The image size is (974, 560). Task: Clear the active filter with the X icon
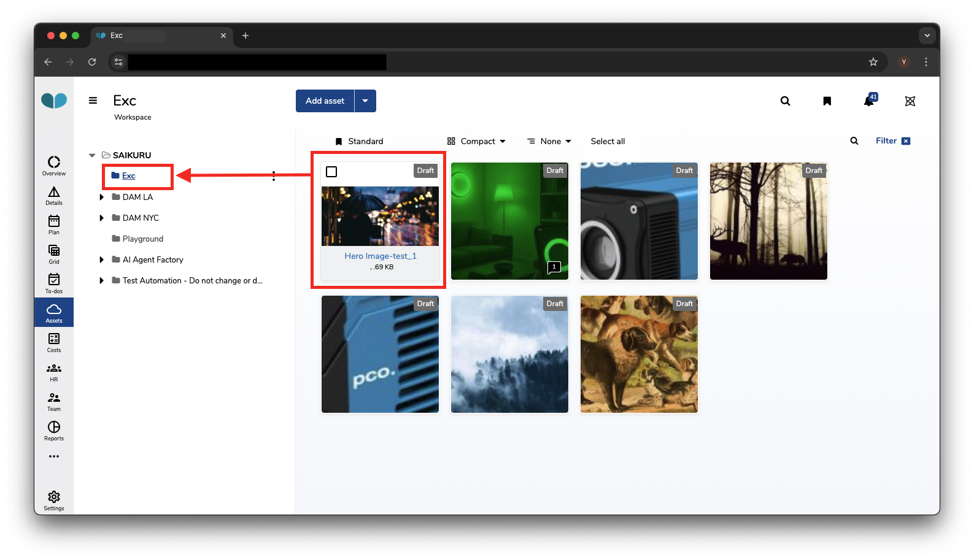click(x=906, y=141)
